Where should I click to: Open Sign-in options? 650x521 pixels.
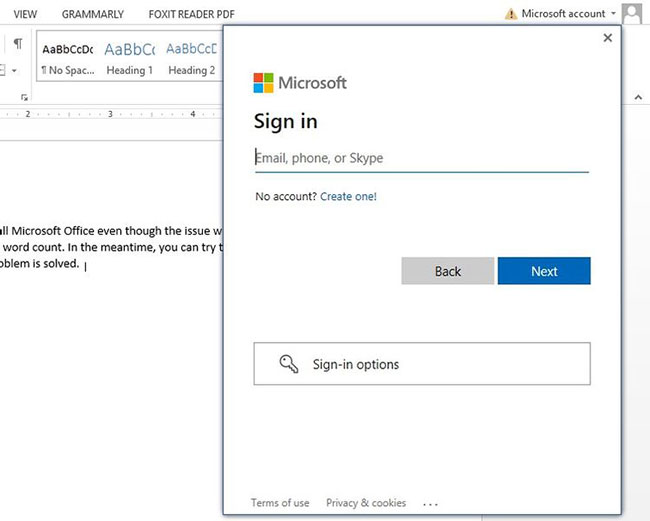pos(421,364)
